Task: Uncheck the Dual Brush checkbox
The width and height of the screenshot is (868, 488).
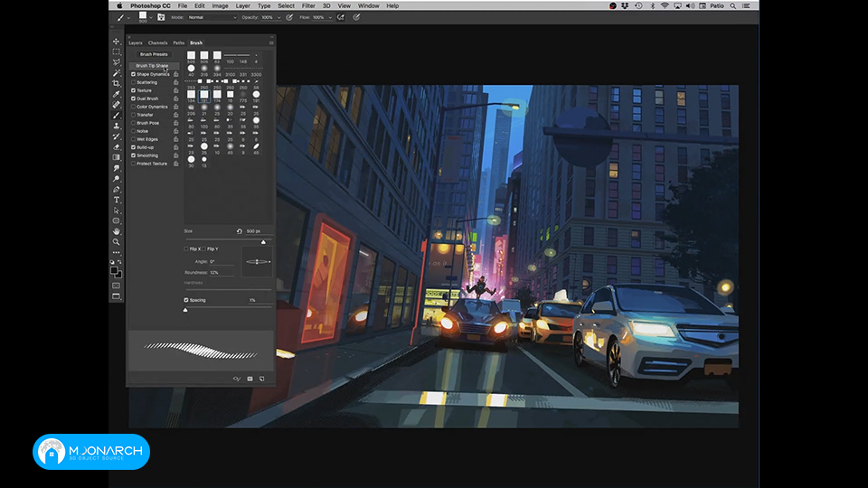Action: click(134, 99)
